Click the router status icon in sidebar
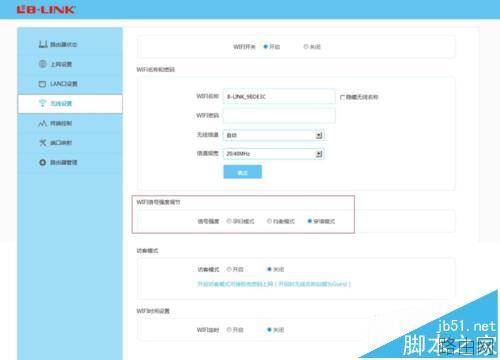The height and width of the screenshot is (360, 500). (x=43, y=44)
